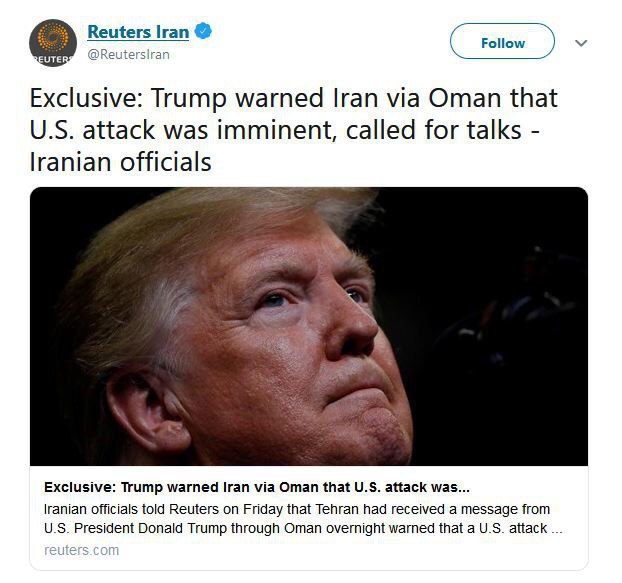
Task: Open the Reuters Iran profile avatar
Action: click(53, 43)
